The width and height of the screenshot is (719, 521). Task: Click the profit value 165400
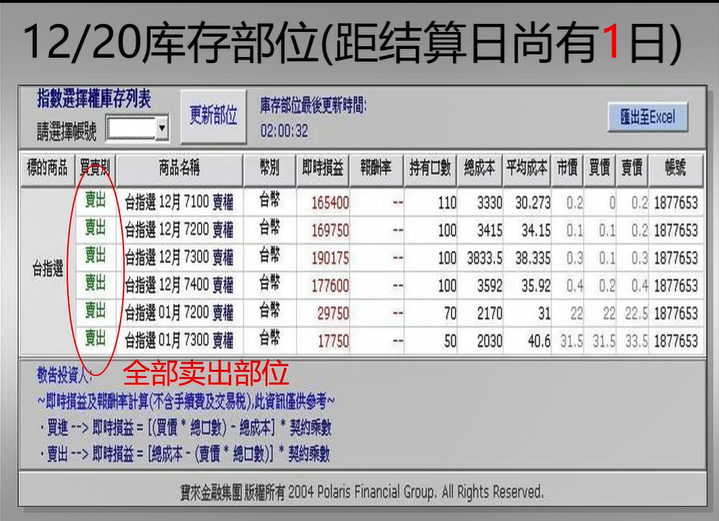click(330, 203)
